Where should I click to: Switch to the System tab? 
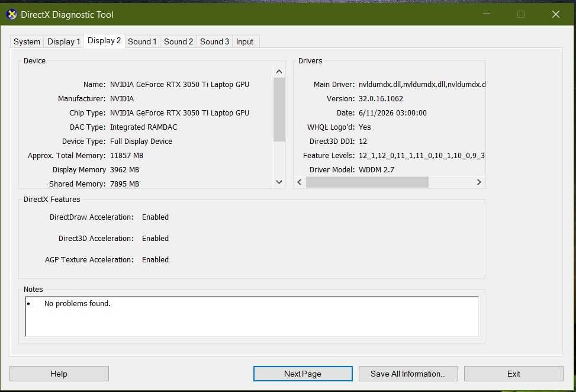tap(27, 41)
